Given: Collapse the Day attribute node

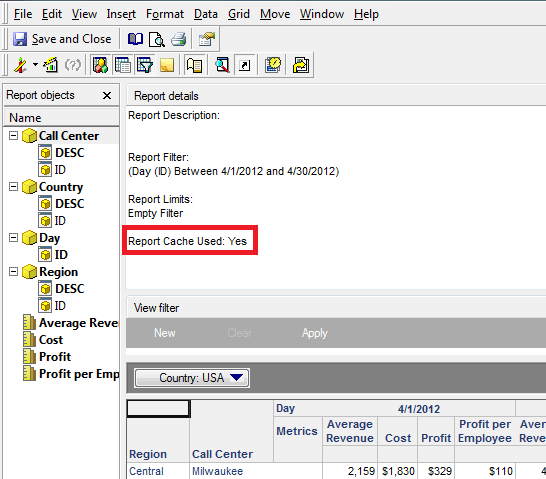Looking at the screenshot, I should 13,237.
